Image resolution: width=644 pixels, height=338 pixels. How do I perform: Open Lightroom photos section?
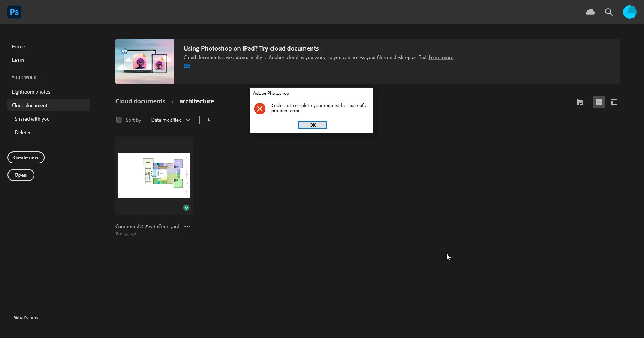point(31,92)
